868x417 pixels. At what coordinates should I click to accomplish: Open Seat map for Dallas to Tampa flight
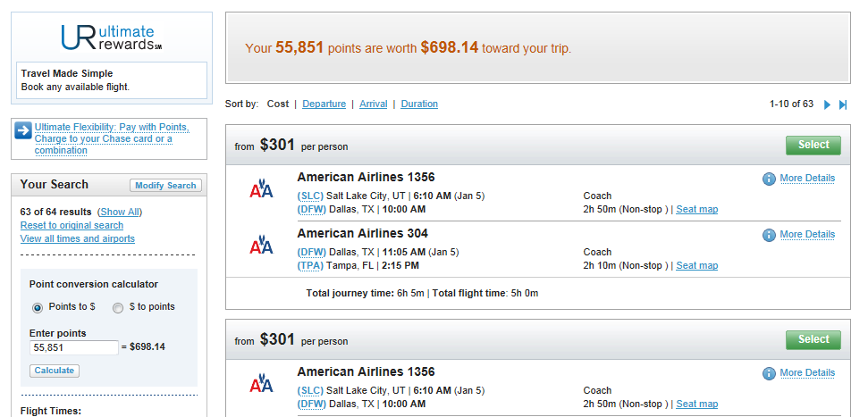[x=697, y=265]
